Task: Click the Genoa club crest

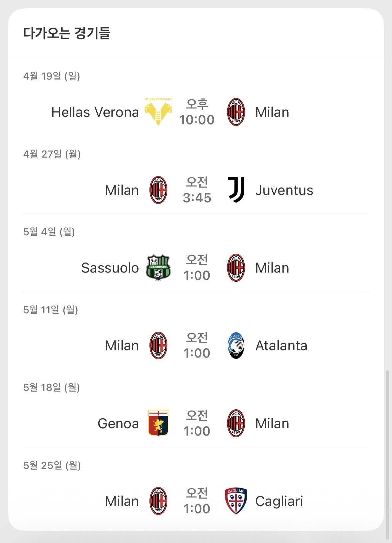Action: (x=158, y=423)
